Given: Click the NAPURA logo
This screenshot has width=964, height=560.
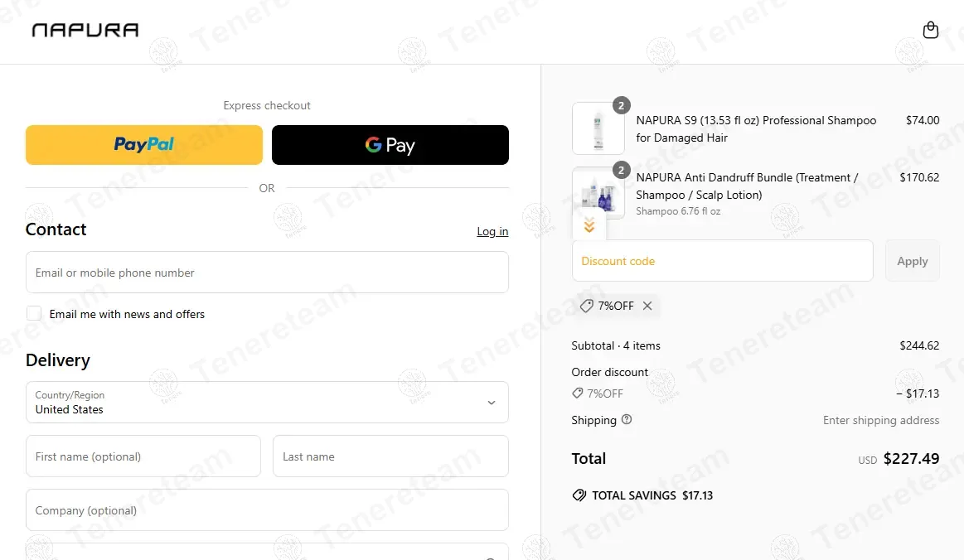Looking at the screenshot, I should tap(85, 30).
